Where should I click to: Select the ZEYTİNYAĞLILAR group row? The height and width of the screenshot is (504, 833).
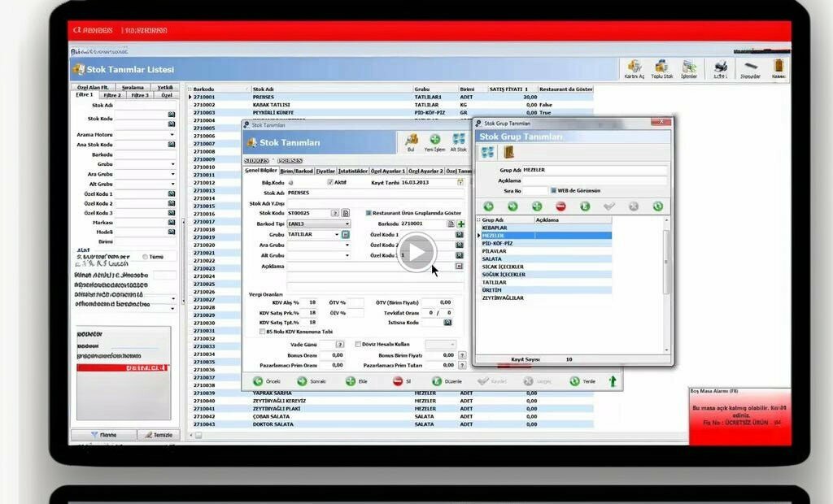(546, 298)
